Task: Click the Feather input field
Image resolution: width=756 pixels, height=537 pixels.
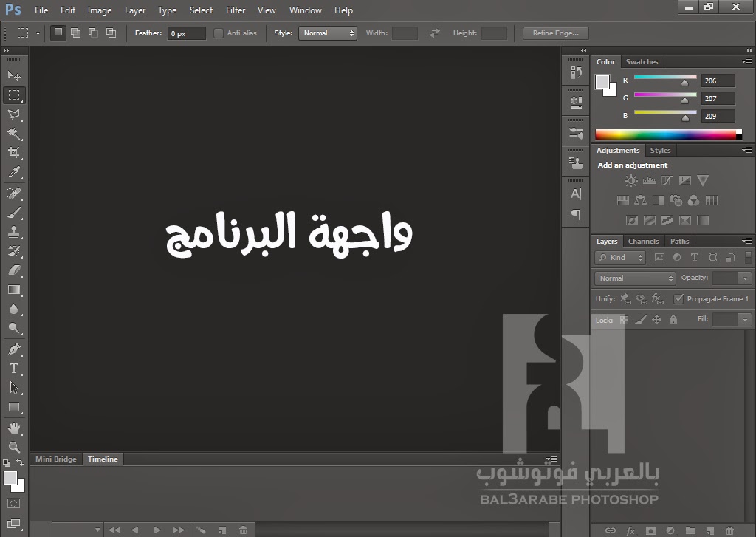Action: tap(187, 33)
